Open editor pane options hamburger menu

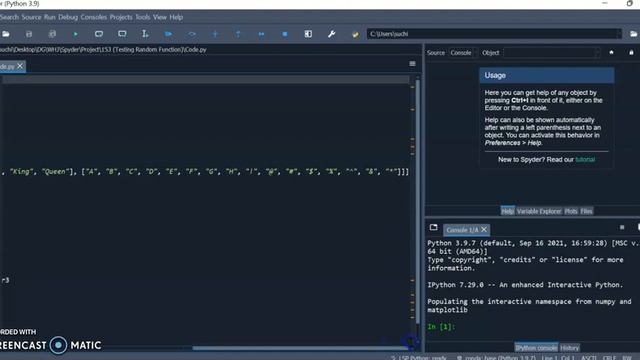(412, 64)
